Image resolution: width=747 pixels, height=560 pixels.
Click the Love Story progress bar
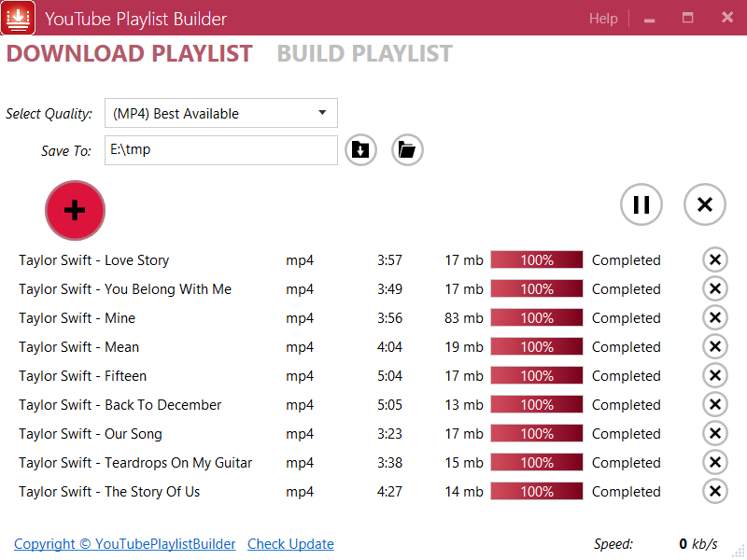point(537,260)
